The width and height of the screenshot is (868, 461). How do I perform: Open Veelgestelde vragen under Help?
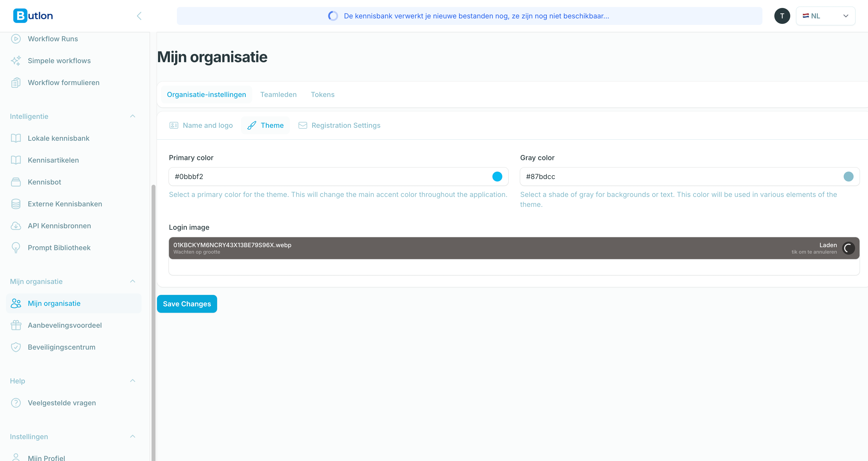(x=62, y=402)
